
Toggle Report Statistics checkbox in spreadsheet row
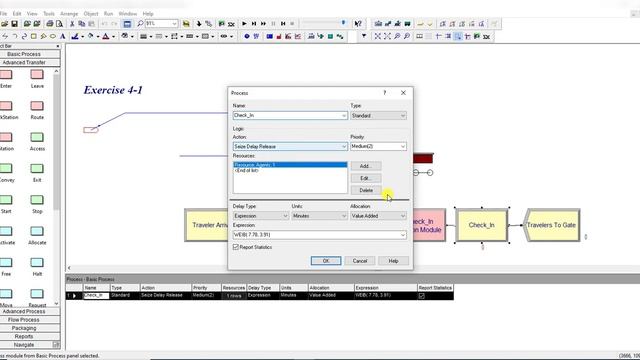pyautogui.click(x=422, y=296)
